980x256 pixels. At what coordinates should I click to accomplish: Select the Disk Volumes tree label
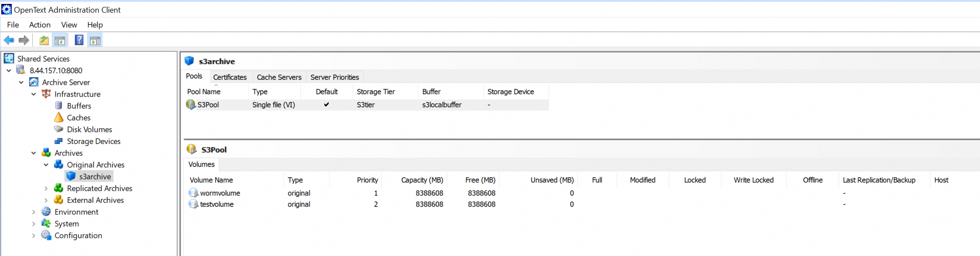tap(90, 130)
